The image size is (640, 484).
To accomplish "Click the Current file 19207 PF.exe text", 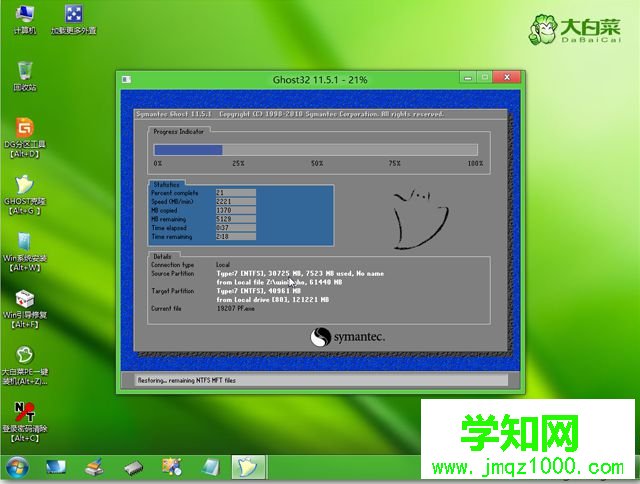I will coord(236,309).
